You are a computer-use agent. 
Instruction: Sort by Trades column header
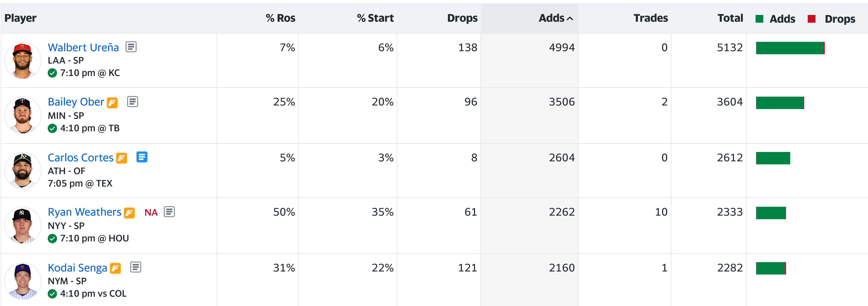650,18
